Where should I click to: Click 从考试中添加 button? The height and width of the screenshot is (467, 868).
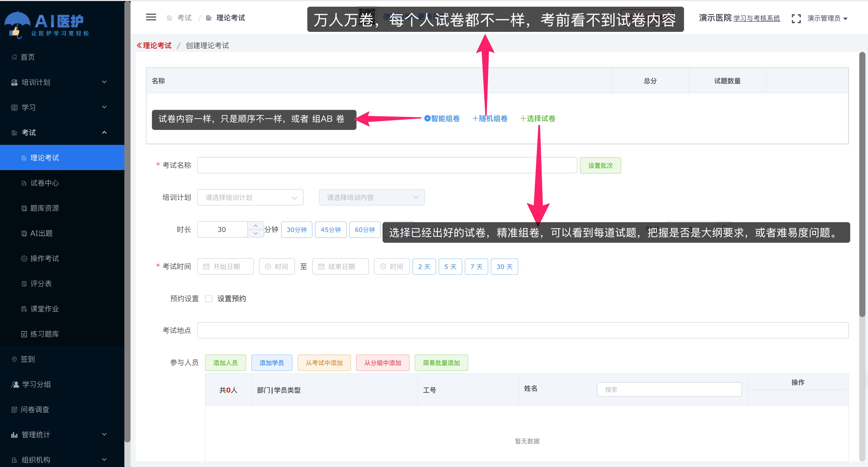coord(324,363)
